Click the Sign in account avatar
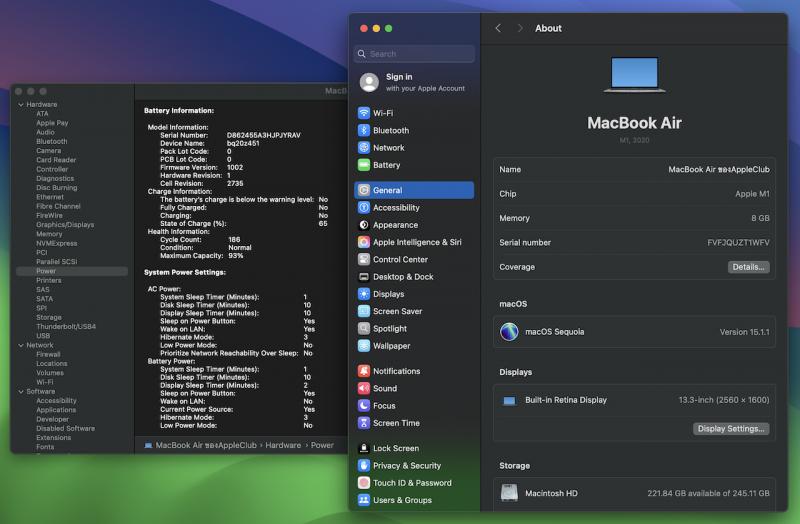800x524 pixels. (369, 82)
